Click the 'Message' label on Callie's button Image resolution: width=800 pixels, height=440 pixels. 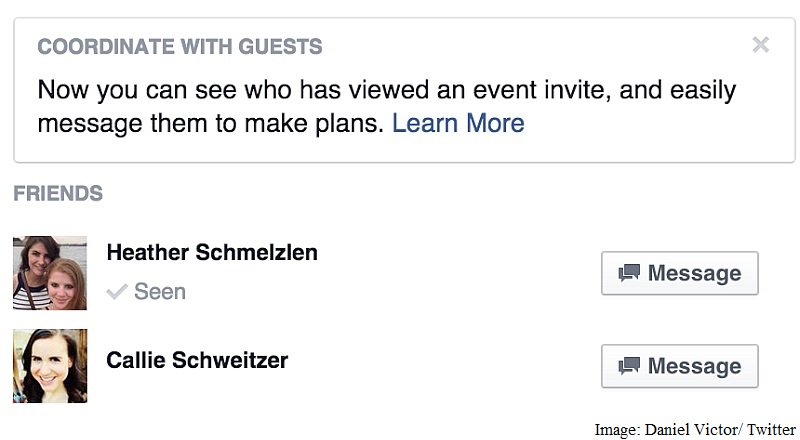[694, 366]
